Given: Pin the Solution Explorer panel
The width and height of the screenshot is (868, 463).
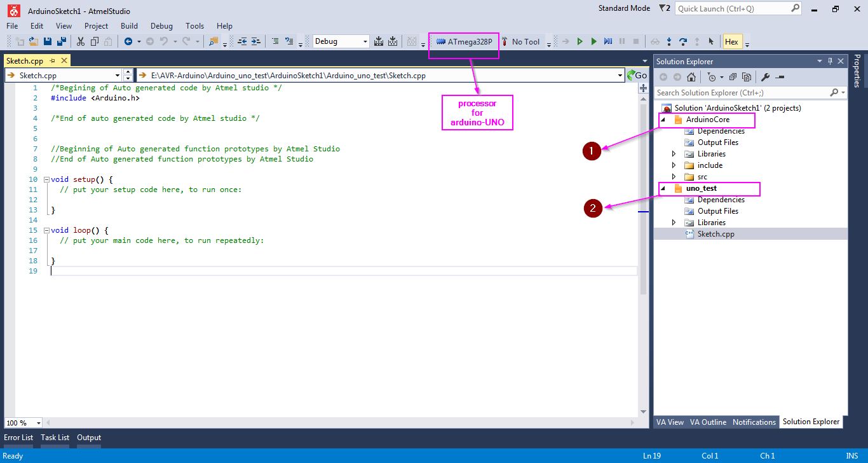Looking at the screenshot, I should (x=830, y=61).
